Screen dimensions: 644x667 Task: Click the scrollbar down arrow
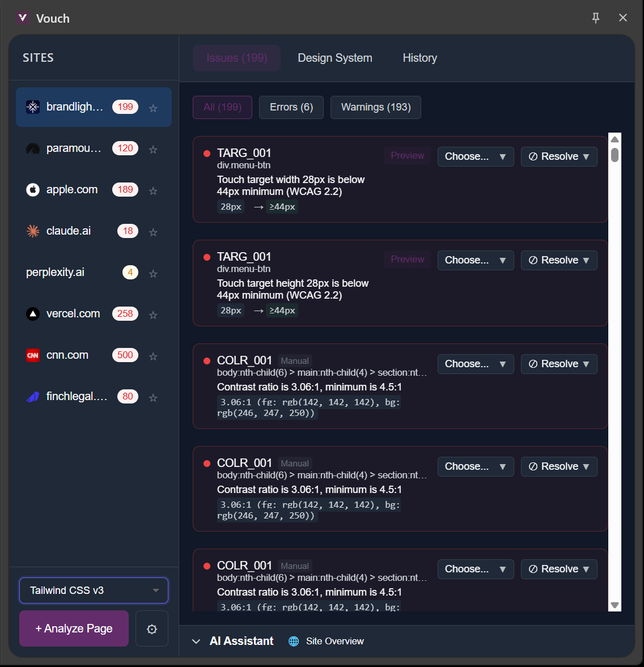click(615, 605)
